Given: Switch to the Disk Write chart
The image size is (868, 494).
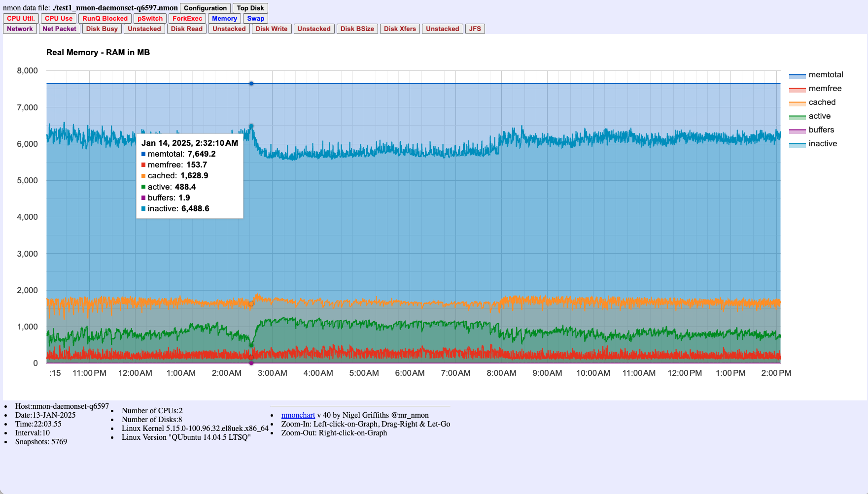Looking at the screenshot, I should tap(271, 29).
